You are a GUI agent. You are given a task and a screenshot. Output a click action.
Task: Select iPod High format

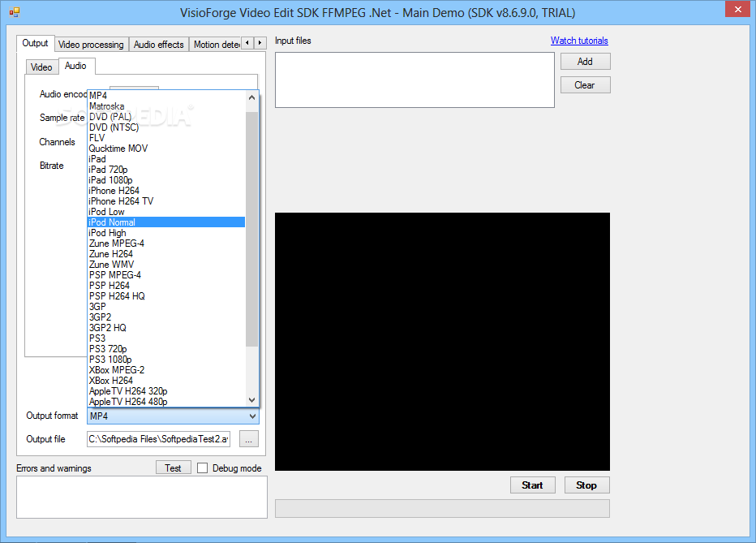click(x=166, y=233)
